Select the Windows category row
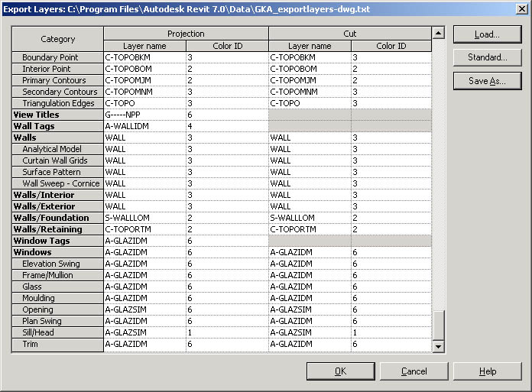Image resolution: width=532 pixels, height=392 pixels. 57,252
